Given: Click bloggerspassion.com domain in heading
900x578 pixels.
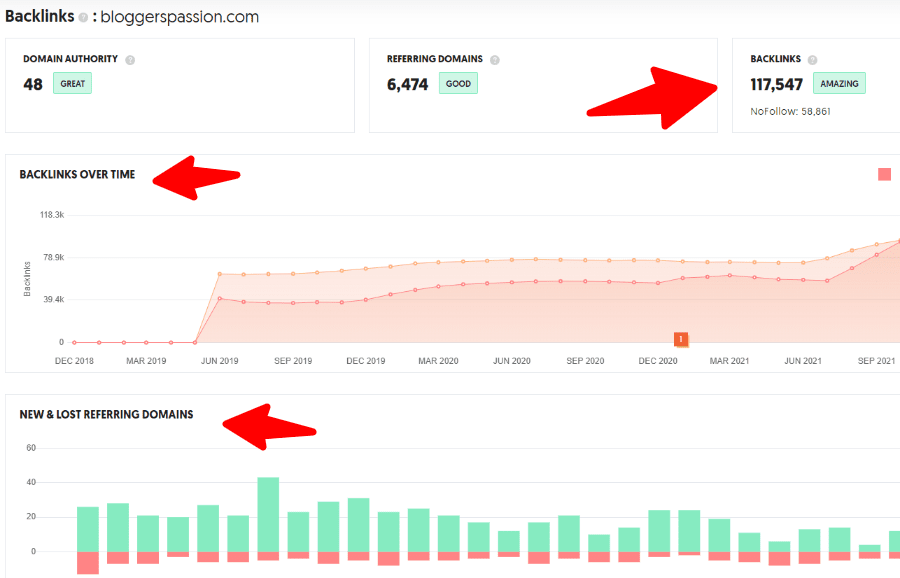Looking at the screenshot, I should (x=180, y=17).
